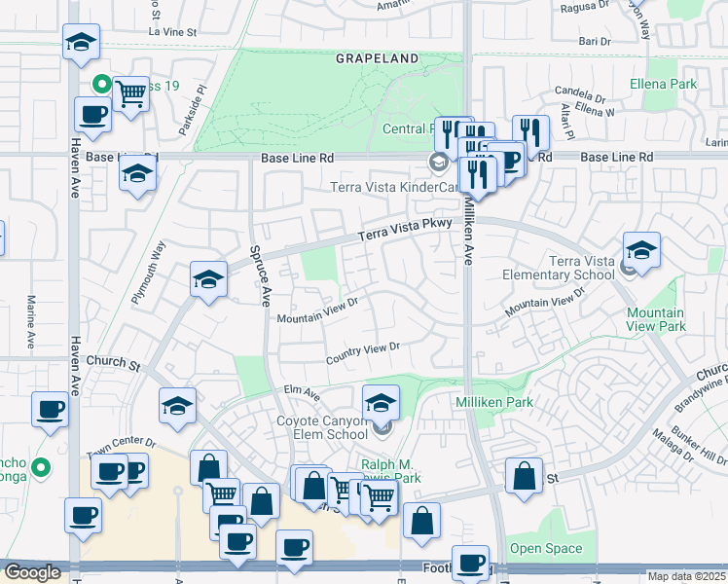The width and height of the screenshot is (728, 584).
Task: Click the shopping bag marker south of Ralph M. Lewis Park
Action: 421,522
